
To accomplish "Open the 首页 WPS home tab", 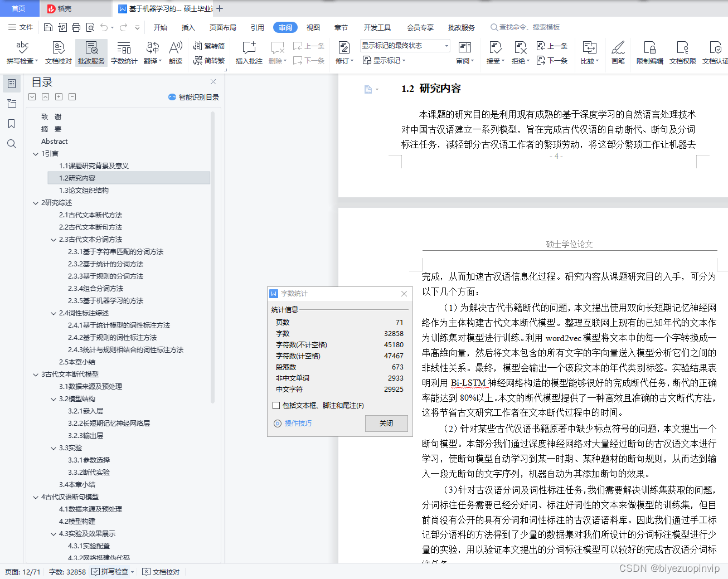I will (20, 8).
